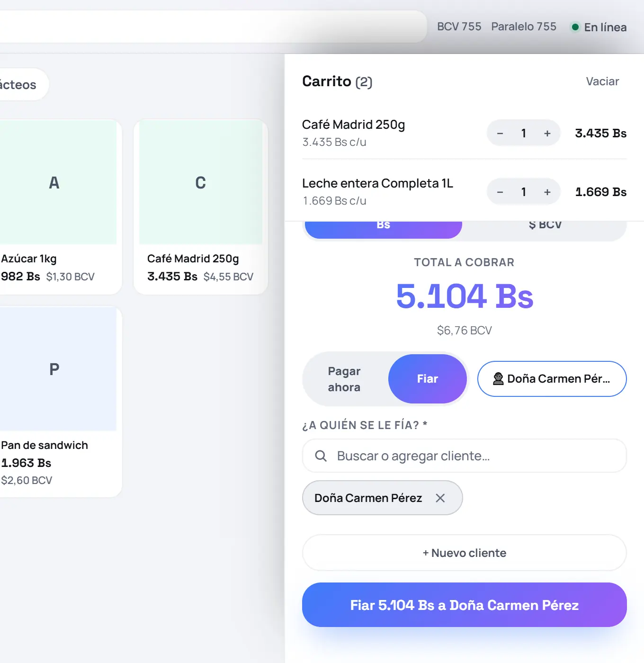Click the Paralelo 755 exchange rate

tap(524, 27)
